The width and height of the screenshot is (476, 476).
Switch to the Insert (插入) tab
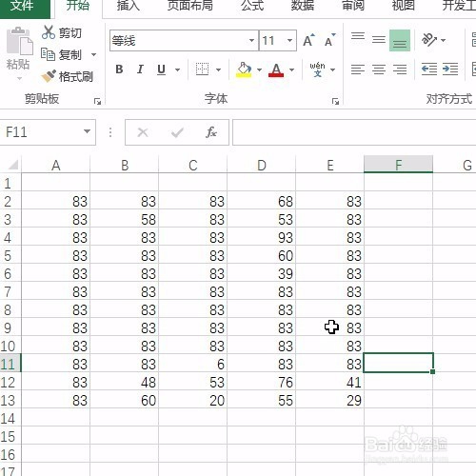(129, 6)
